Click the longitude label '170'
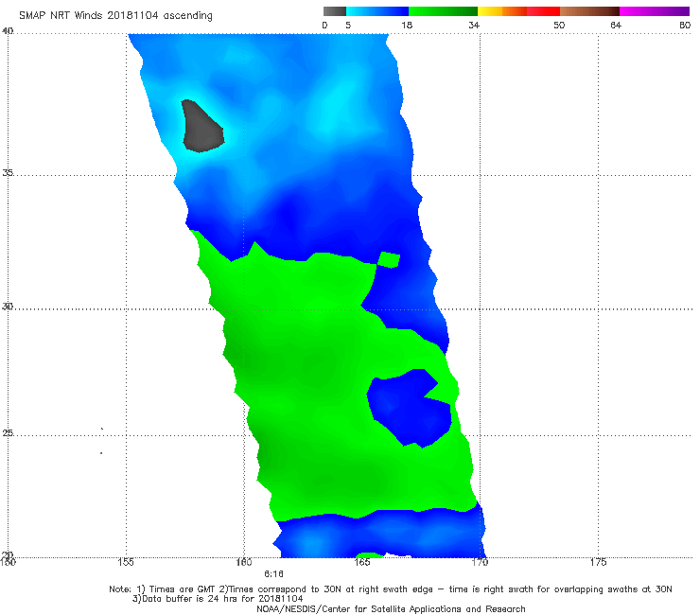This screenshot has width=700, height=615. (480, 562)
